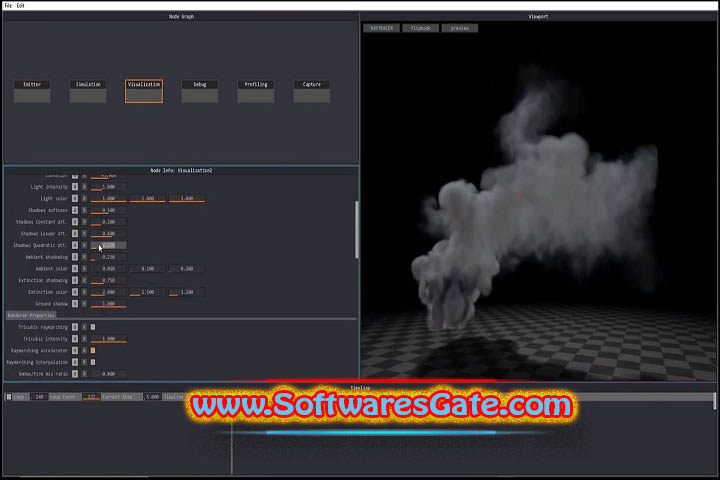
Task: Click the first square icon beside Ambient shadowing
Action: 75,257
